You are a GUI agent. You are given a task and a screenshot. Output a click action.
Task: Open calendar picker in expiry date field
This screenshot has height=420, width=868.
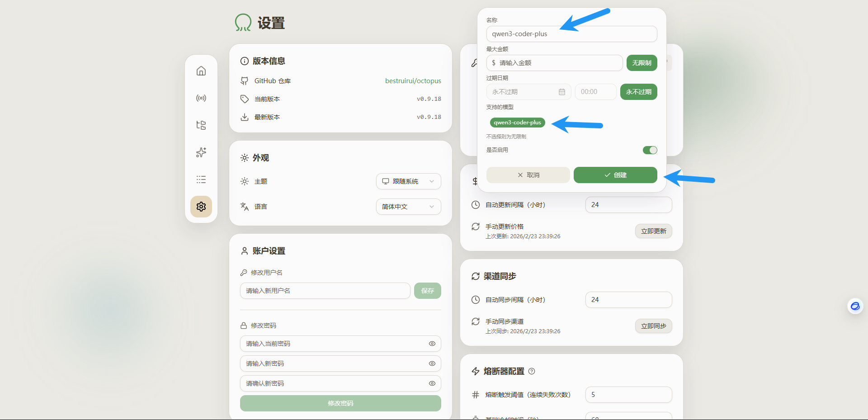(561, 92)
